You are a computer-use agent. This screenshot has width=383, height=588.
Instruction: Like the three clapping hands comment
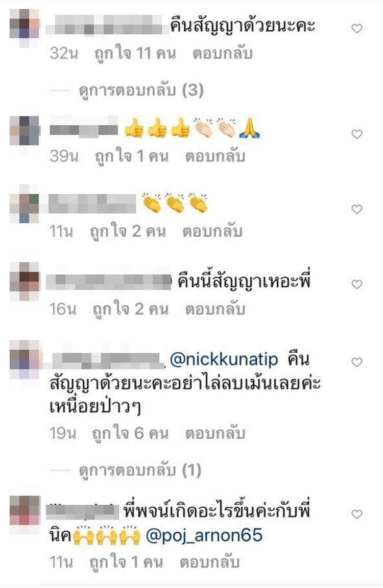point(357,209)
